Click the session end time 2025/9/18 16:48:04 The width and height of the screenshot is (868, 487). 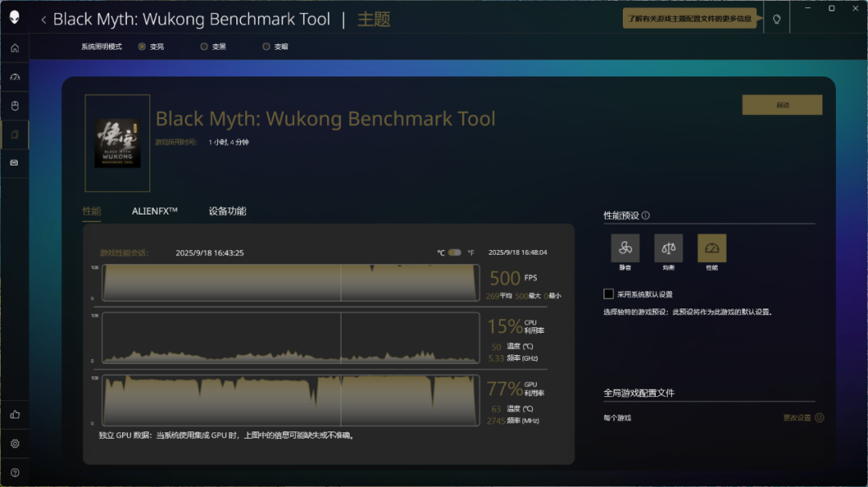[x=518, y=252]
